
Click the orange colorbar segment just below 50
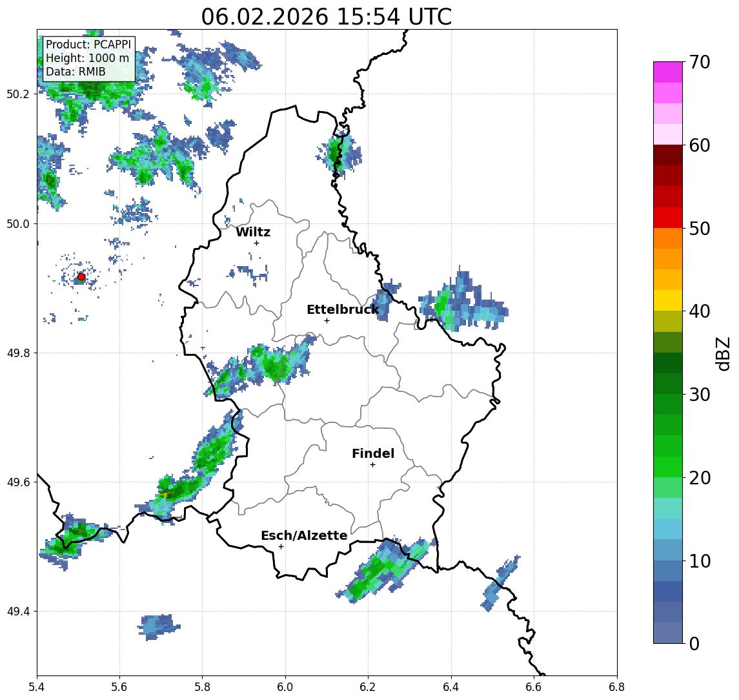[668, 238]
